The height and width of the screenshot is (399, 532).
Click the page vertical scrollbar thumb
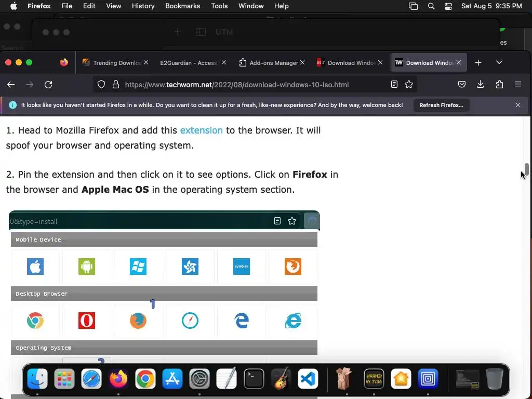527,169
